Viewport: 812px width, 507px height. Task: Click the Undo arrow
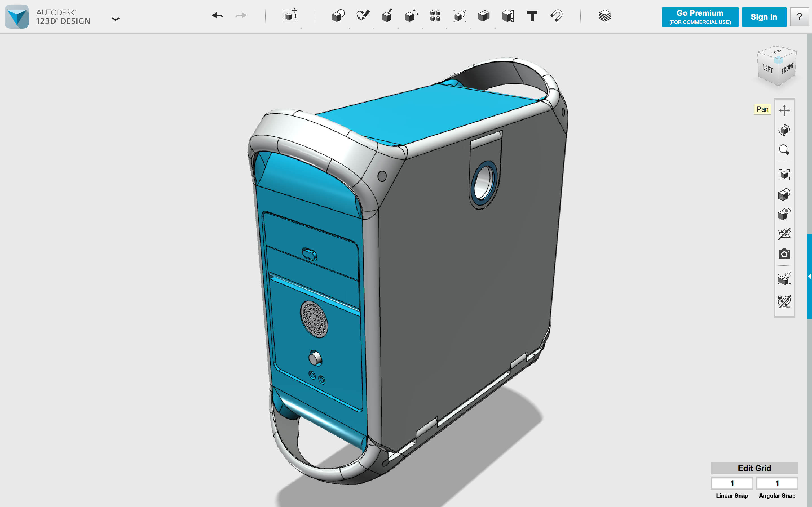pos(217,16)
